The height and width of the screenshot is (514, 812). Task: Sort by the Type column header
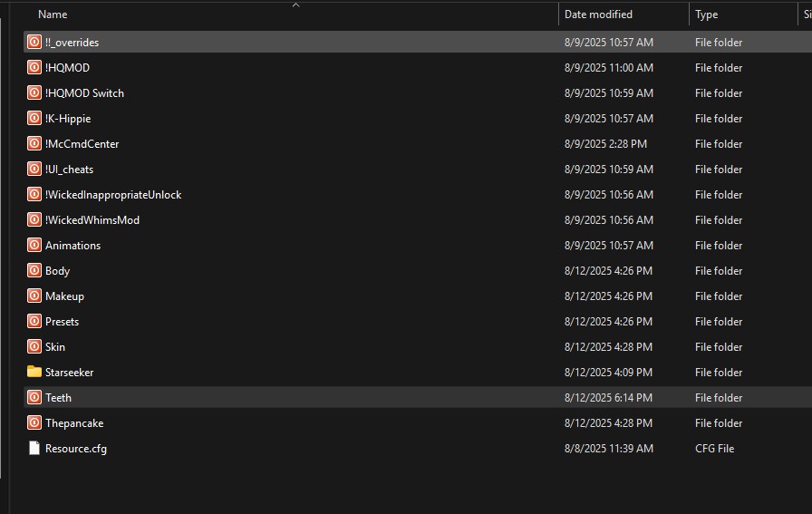[706, 15]
